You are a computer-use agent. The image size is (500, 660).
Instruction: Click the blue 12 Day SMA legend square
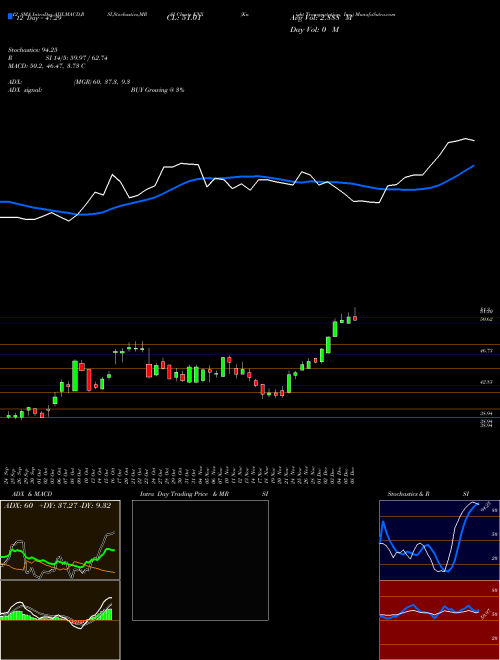[10, 16]
